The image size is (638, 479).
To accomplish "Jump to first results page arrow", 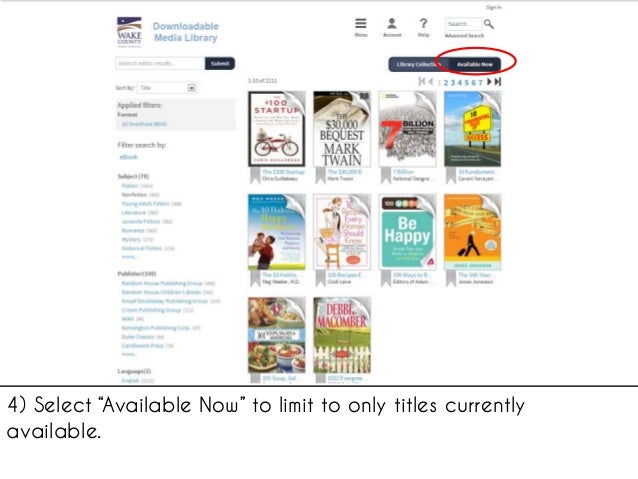I will tap(422, 81).
